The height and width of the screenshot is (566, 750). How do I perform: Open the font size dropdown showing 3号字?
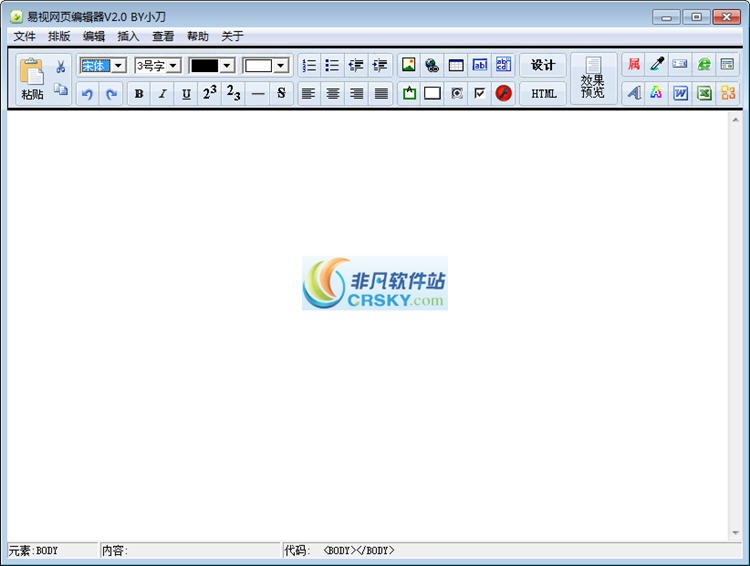[x=174, y=66]
